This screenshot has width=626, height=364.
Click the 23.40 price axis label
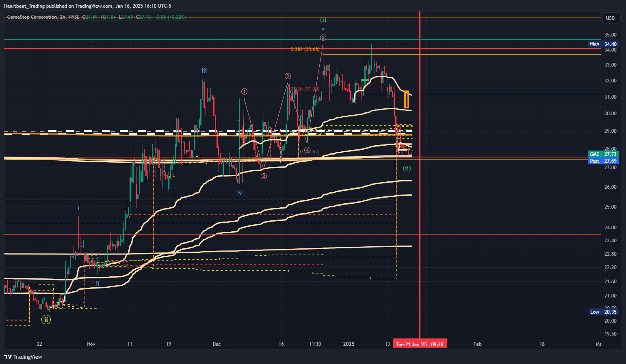tap(610, 241)
